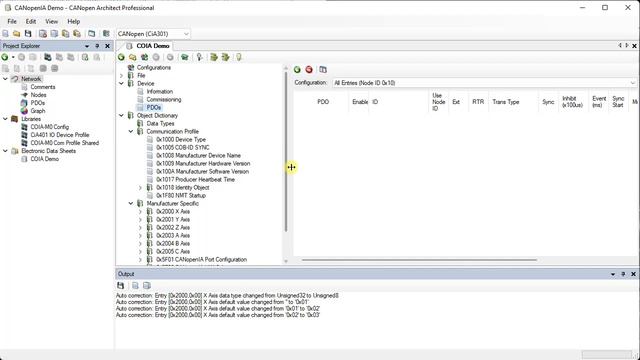Click the New project icon in main toolbar
Image resolution: width=640 pixels, height=360 pixels.
5,33
